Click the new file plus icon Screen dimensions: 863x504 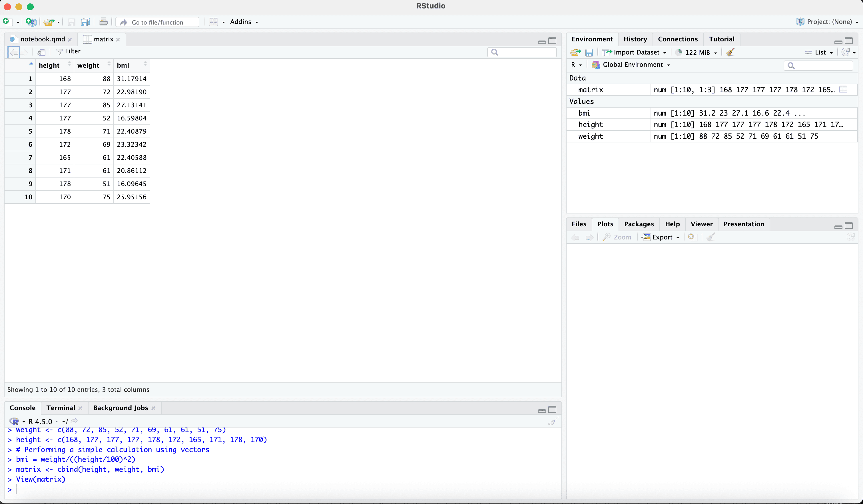[x=6, y=22]
